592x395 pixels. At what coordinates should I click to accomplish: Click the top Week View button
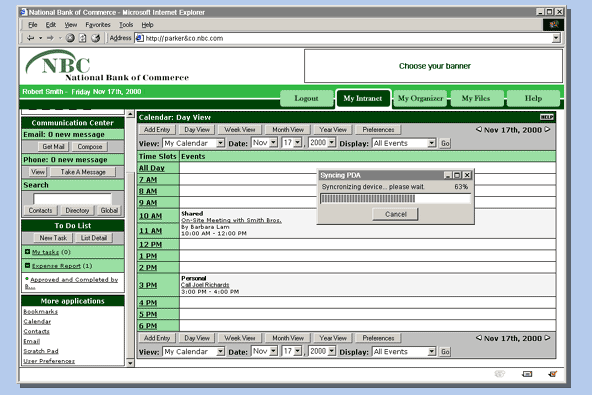pos(240,130)
